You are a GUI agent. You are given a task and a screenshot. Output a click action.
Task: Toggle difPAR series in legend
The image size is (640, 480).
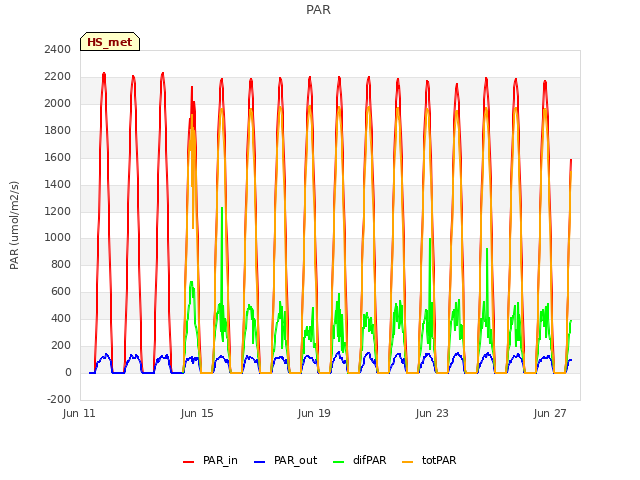coord(360,460)
